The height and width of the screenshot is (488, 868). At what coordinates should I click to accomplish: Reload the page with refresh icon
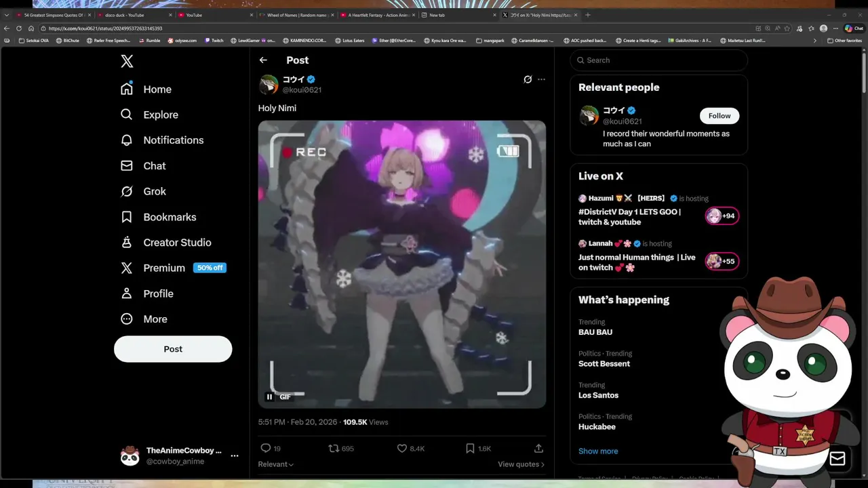pyautogui.click(x=19, y=28)
